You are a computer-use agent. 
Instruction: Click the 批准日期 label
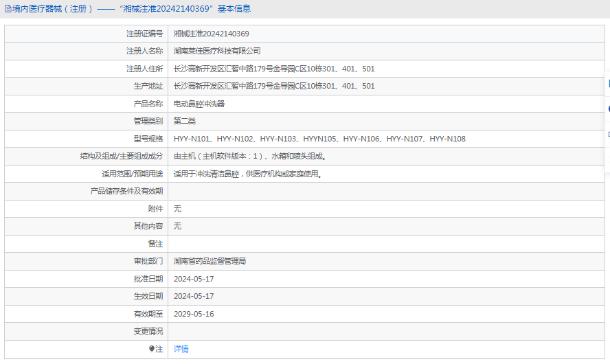(x=148, y=279)
